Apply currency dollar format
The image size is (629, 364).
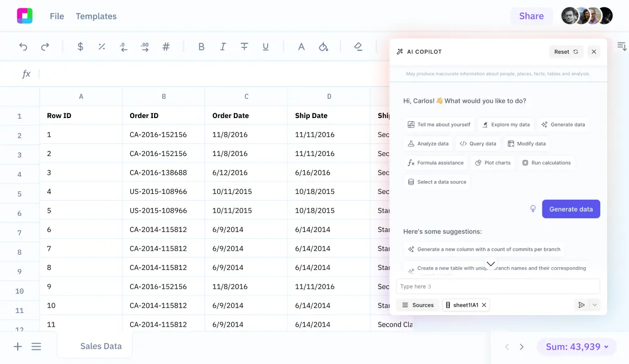[x=80, y=47]
